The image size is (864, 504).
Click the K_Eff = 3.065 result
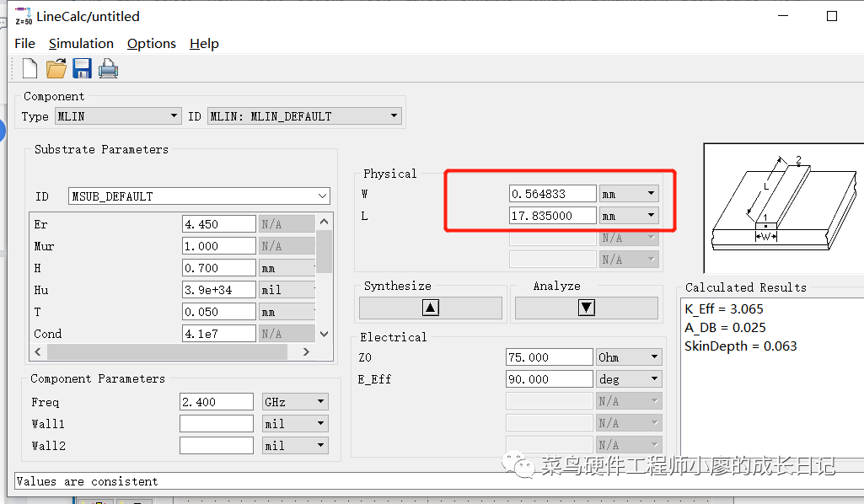click(x=723, y=309)
